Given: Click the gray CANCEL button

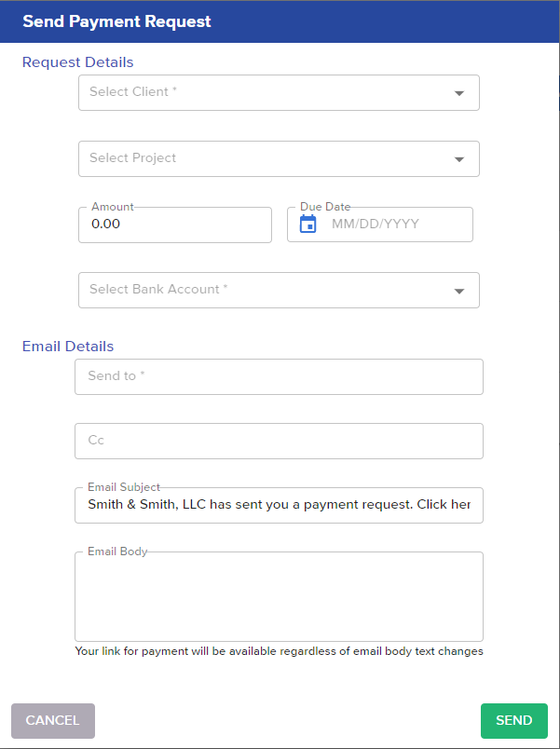Looking at the screenshot, I should 53,720.
